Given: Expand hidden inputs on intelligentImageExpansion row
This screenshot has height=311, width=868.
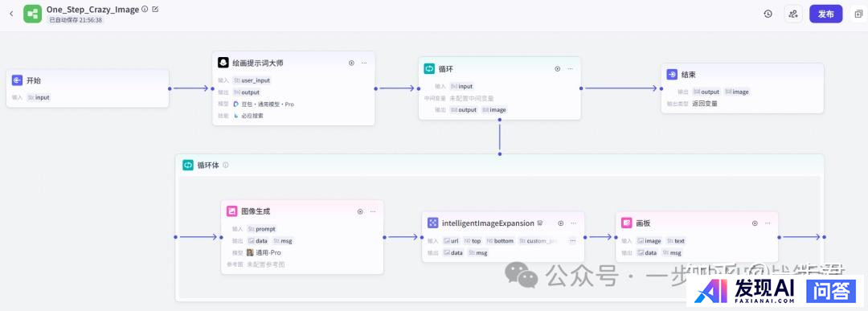Looking at the screenshot, I should click(x=572, y=241).
